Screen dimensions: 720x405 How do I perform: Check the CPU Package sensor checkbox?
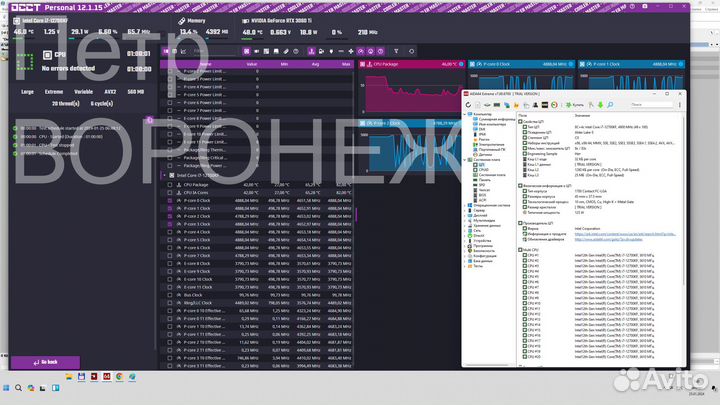point(169,185)
